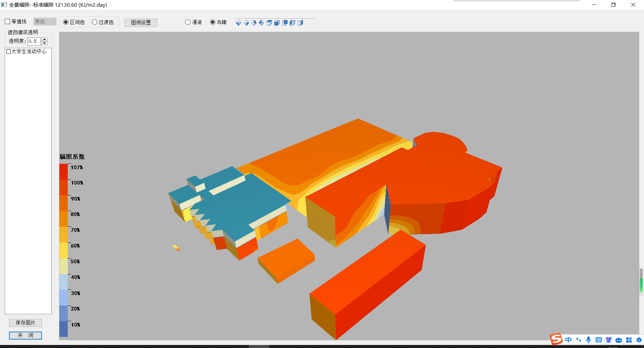Click the 保存图片 save image button
The width and height of the screenshot is (644, 348).
(25, 323)
